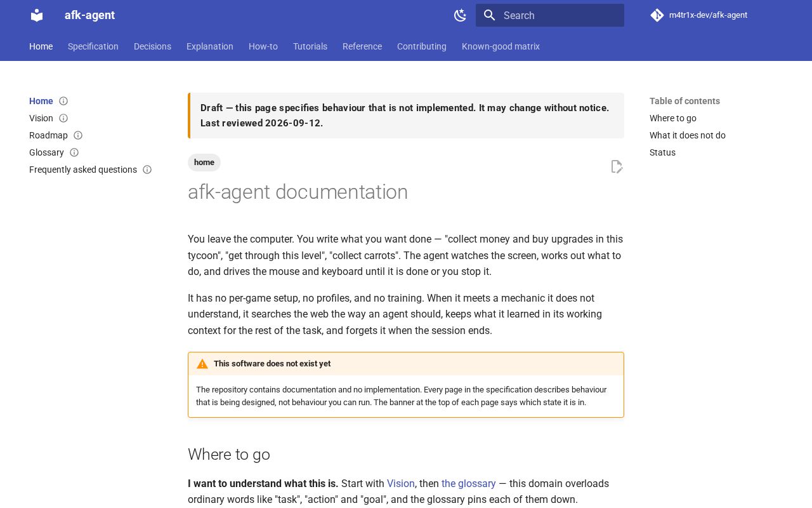Open the Known-good matrix tab
The height and width of the screenshot is (508, 812).
click(x=501, y=46)
